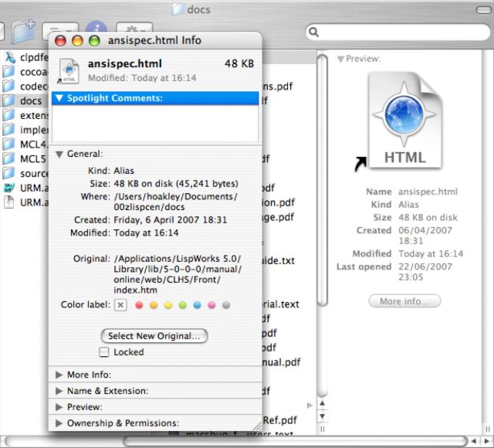The image size is (494, 448).
Task: Click the More info button in preview
Action: tap(404, 301)
